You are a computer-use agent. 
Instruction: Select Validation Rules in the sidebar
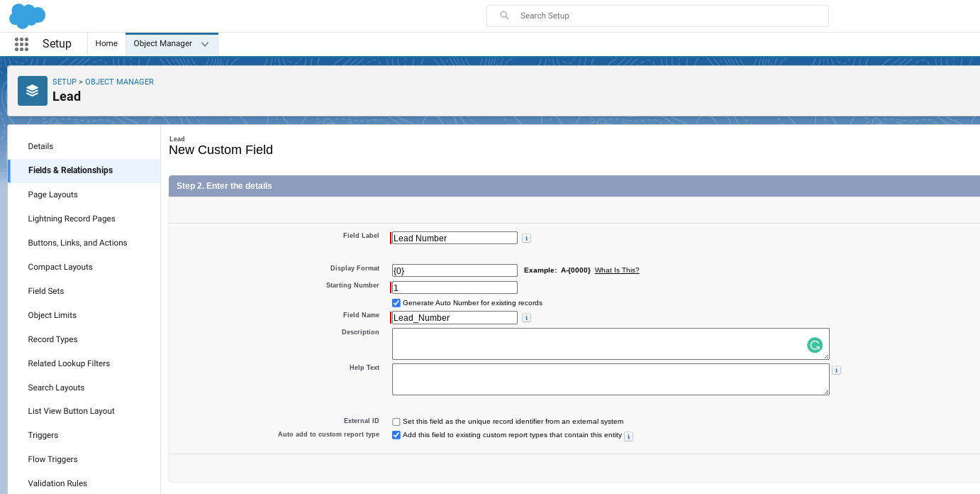57,483
